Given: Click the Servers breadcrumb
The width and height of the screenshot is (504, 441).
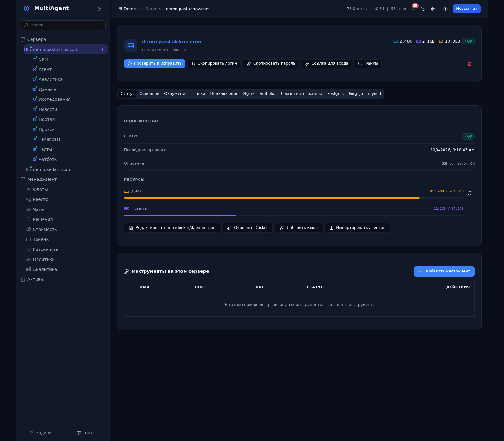Looking at the screenshot, I should tap(153, 9).
